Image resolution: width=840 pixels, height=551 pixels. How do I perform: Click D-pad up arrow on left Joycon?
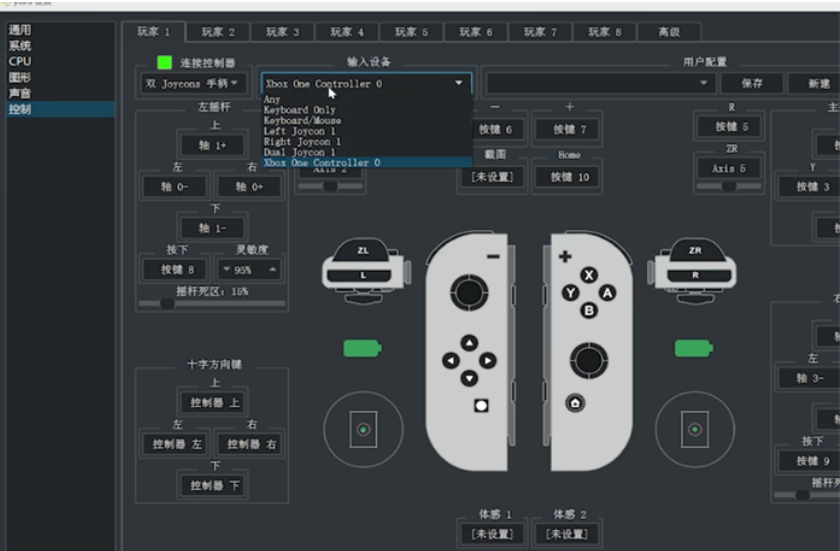coord(469,343)
